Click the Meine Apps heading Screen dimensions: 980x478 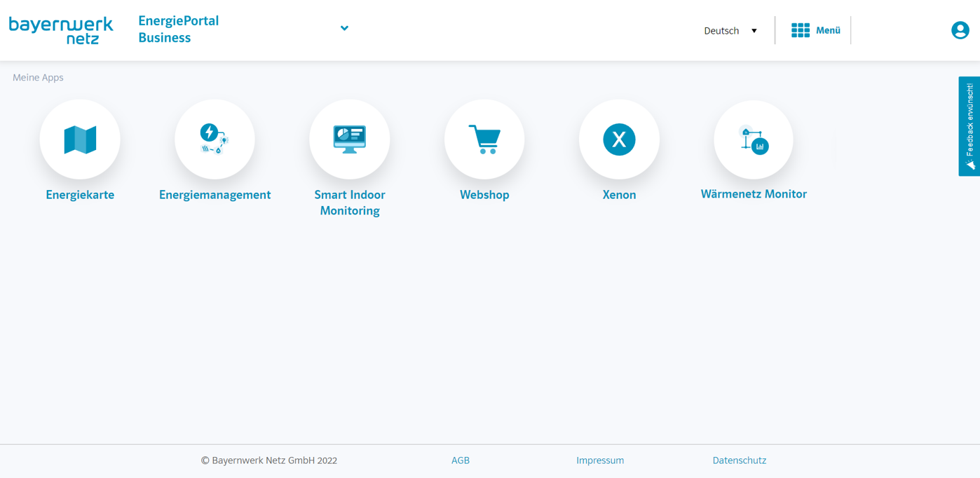pyautogui.click(x=38, y=77)
